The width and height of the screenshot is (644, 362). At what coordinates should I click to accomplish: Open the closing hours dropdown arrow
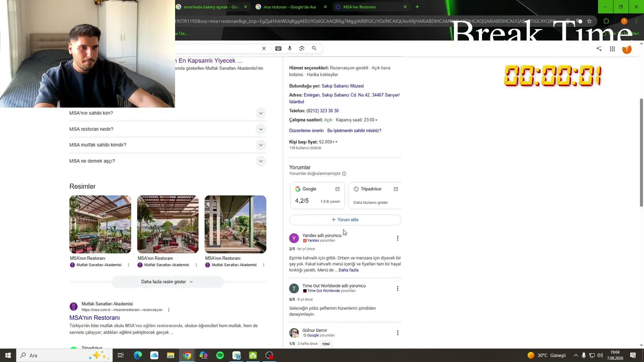tap(376, 120)
